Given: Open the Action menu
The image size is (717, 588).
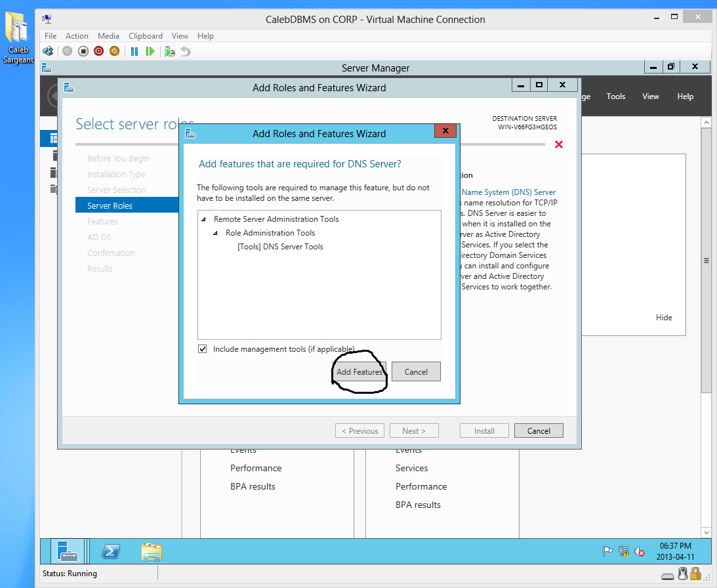Looking at the screenshot, I should pyautogui.click(x=77, y=35).
